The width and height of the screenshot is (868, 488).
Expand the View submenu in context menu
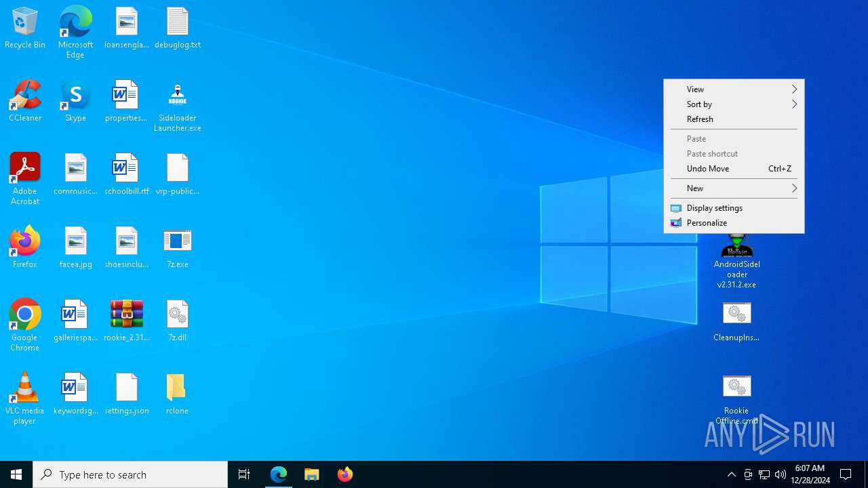coord(734,89)
